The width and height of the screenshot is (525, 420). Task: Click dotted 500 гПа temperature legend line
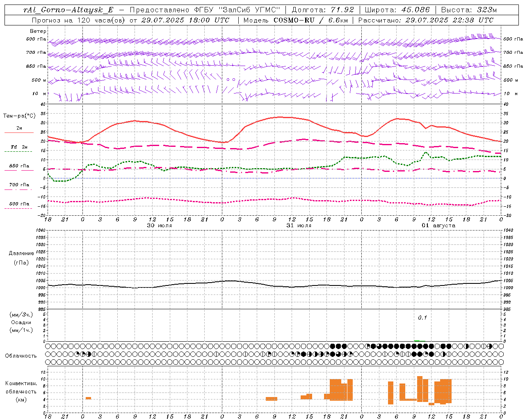click(x=18, y=208)
